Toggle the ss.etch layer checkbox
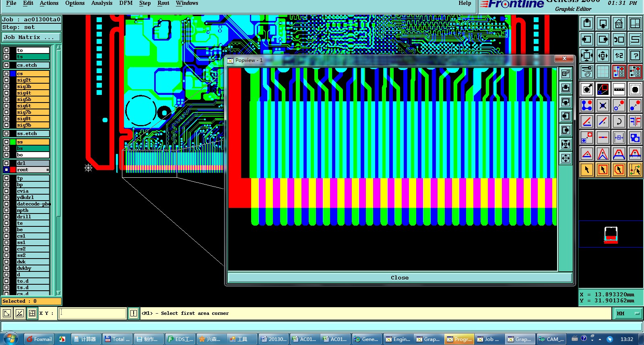Viewport: 644px width, 345px height. 6,133
